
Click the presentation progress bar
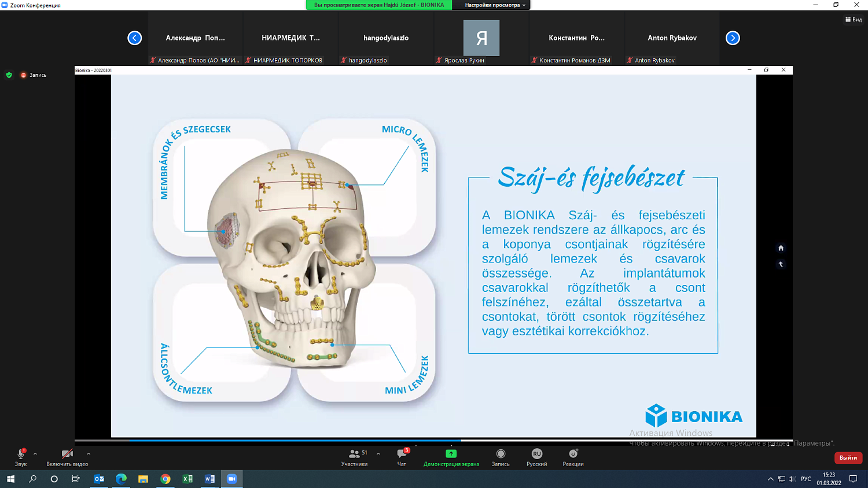coord(433,441)
